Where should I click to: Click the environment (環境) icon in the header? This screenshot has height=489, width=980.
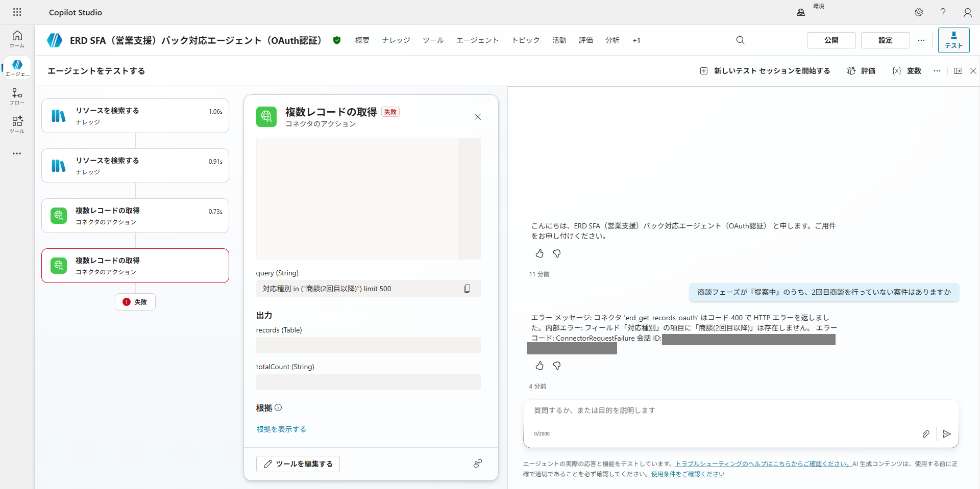801,12
